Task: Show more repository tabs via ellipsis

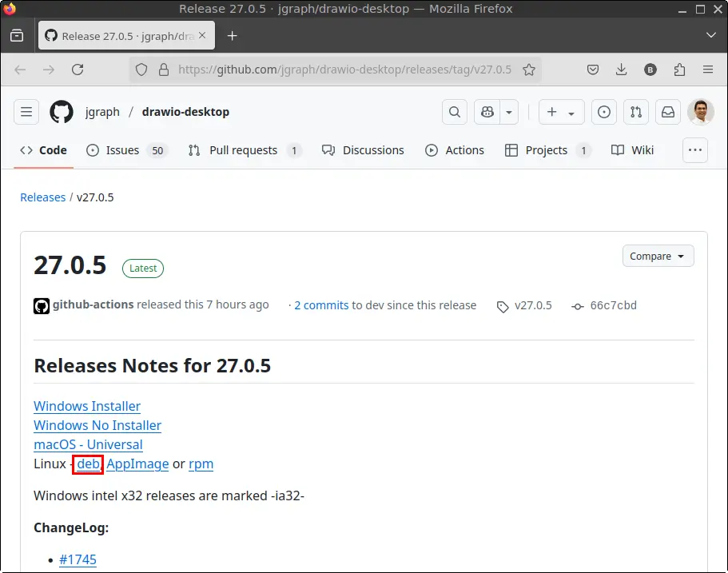Action: [x=695, y=150]
